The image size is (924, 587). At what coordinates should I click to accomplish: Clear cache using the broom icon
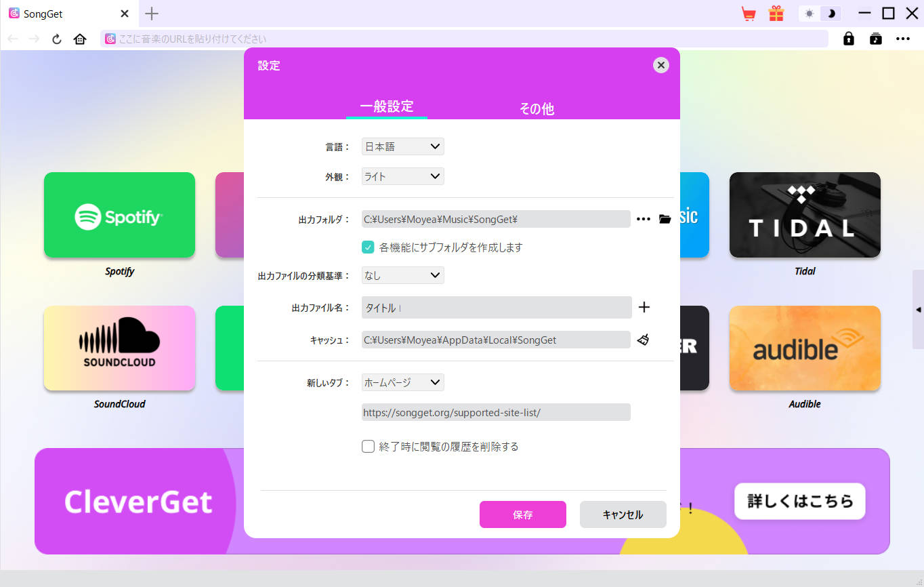pos(642,339)
